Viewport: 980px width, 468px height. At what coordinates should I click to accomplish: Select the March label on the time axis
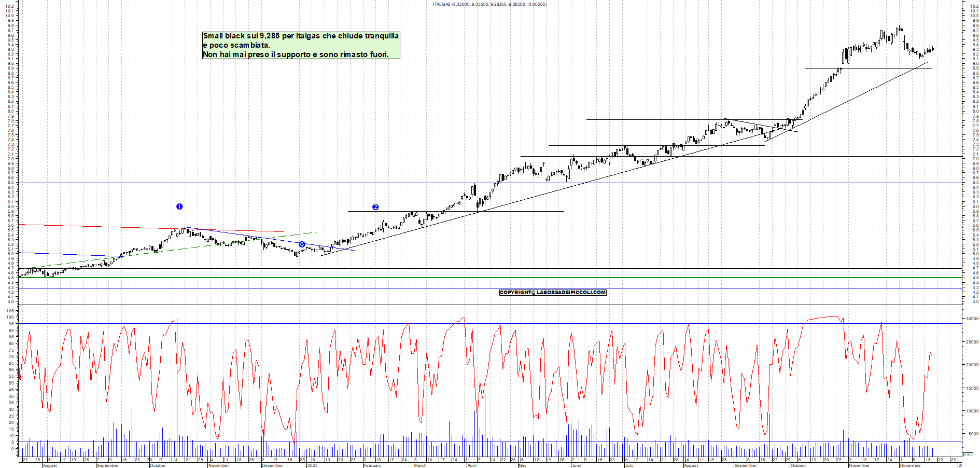[x=420, y=465]
